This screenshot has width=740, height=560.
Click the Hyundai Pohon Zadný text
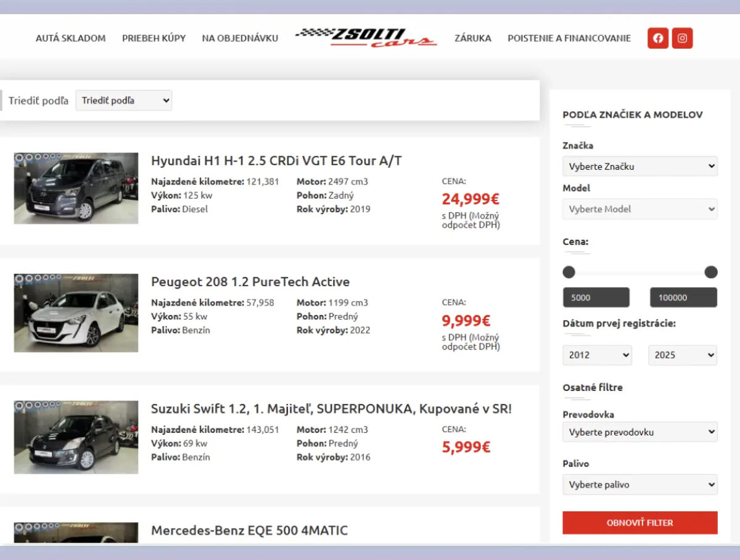pyautogui.click(x=326, y=196)
